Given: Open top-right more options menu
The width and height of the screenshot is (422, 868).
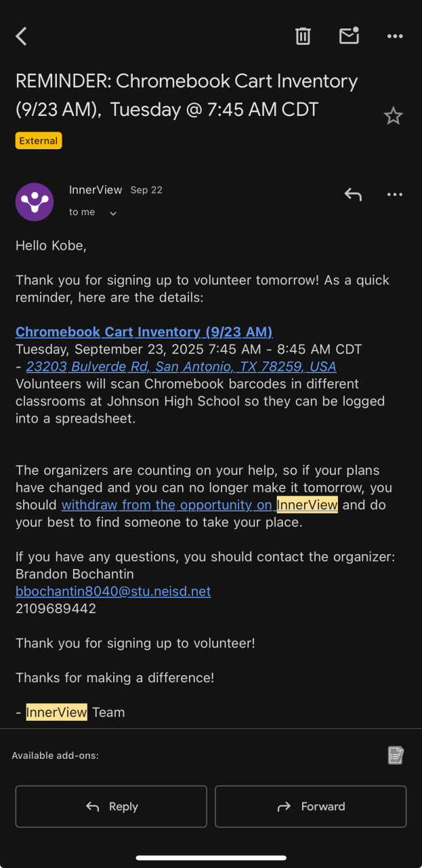Looking at the screenshot, I should [395, 37].
